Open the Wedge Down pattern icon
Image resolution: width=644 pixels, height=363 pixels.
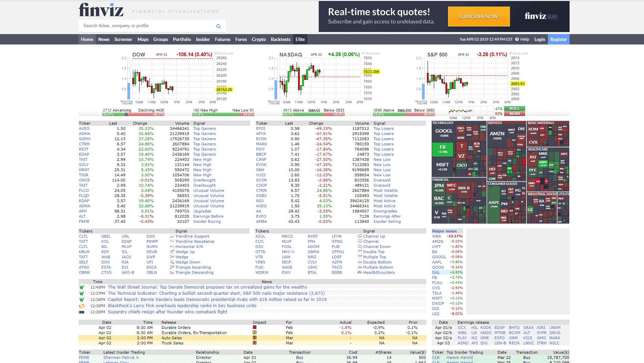point(172,262)
